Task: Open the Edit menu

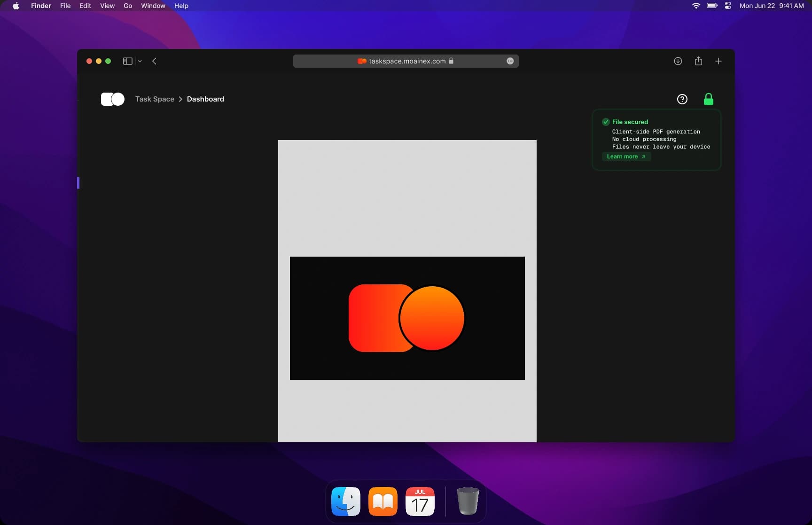Action: (x=85, y=6)
